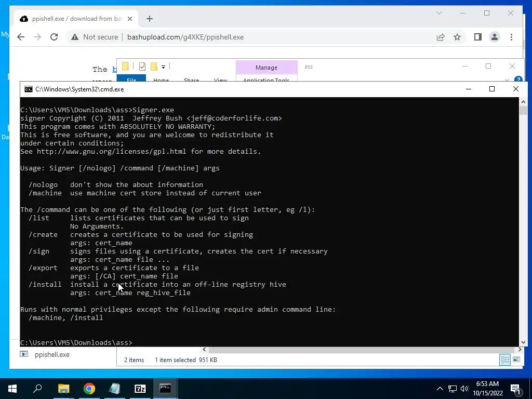Click cmd vertical scrollbar up thumb

tap(523, 110)
